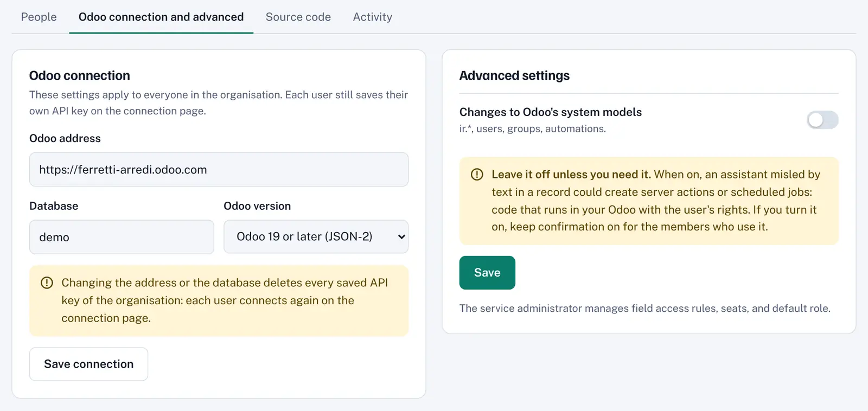Screen dimensions: 868x411
Task: Go to the Activity tab
Action: point(372,17)
